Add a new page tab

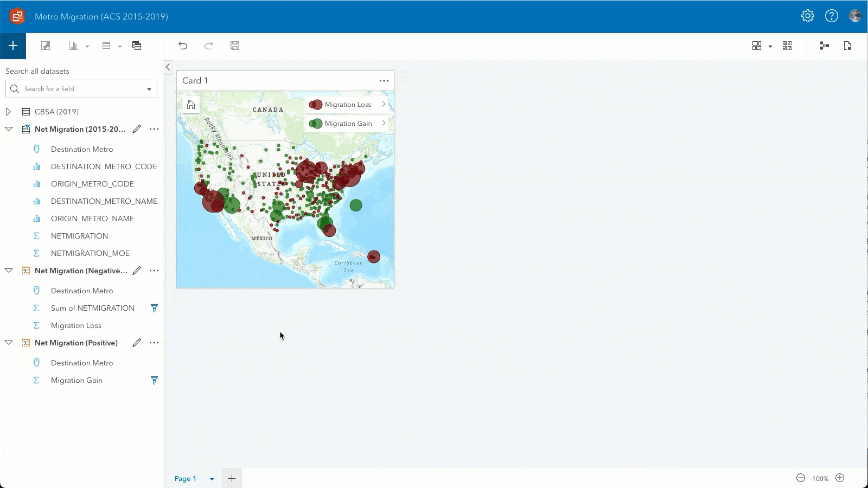tap(232, 478)
